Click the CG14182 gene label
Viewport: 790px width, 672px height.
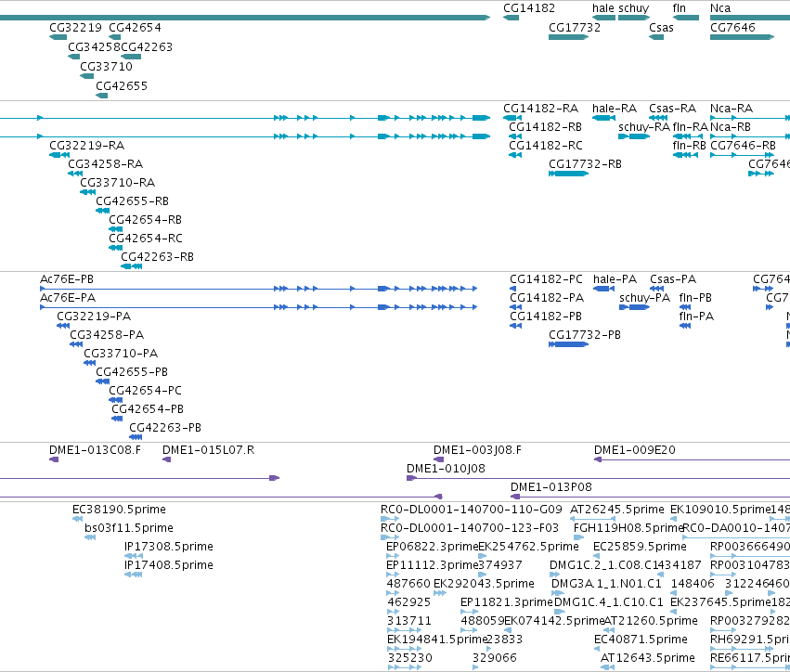(529, 8)
